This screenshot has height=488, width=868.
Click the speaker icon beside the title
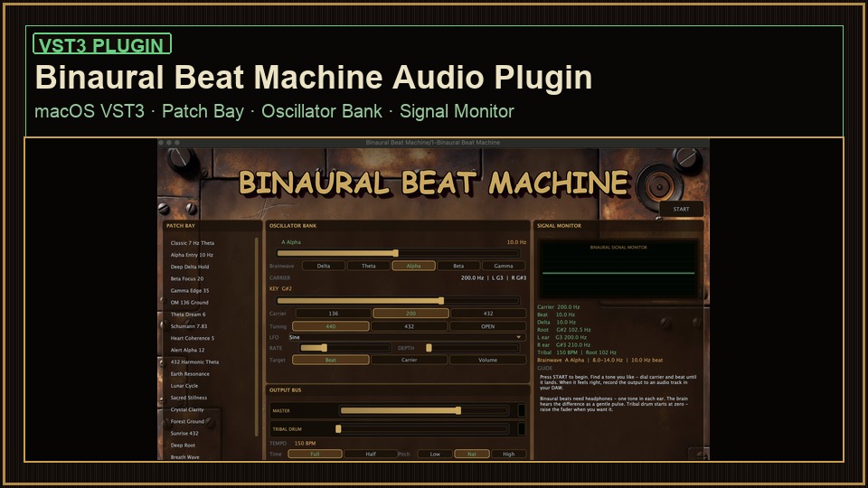pos(659,186)
